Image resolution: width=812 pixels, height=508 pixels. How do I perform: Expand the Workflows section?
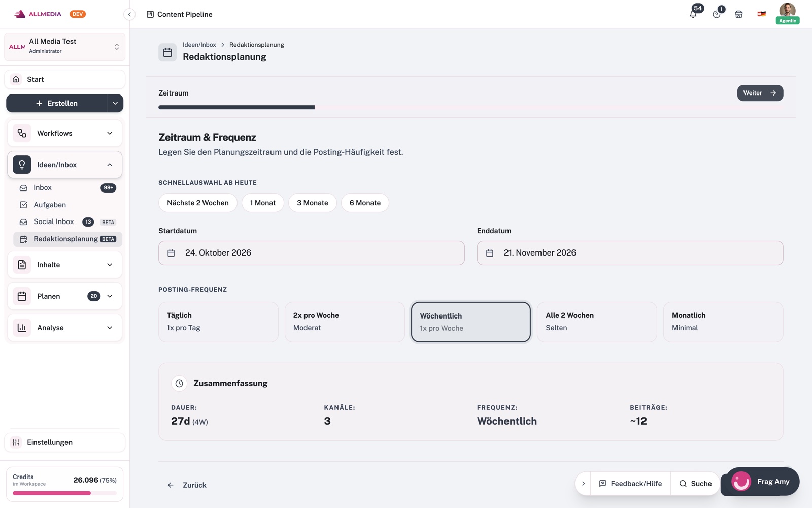click(110, 133)
